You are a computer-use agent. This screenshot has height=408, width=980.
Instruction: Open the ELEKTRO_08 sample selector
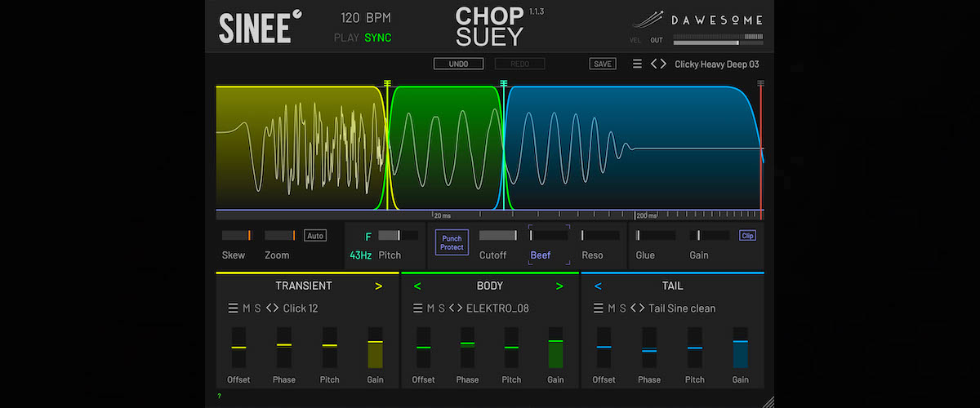[x=497, y=308]
